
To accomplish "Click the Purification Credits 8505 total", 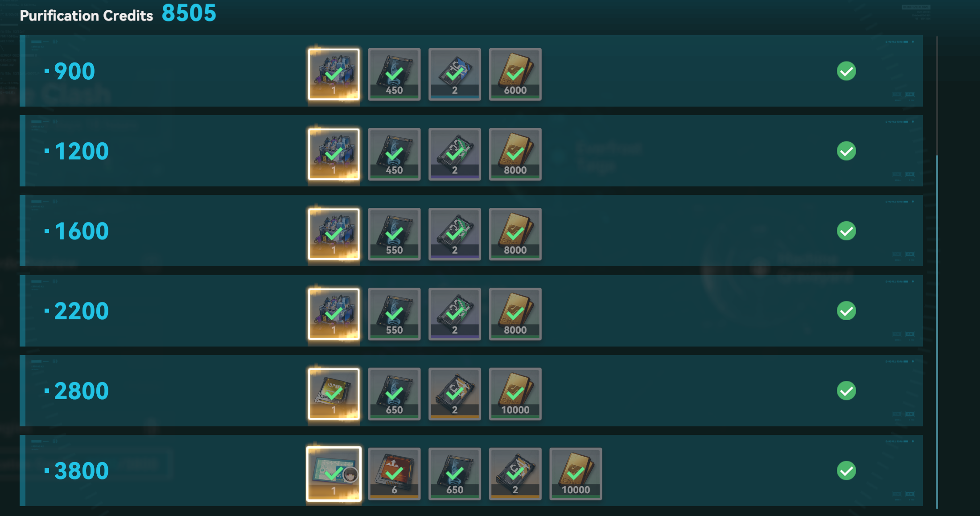I will [118, 13].
